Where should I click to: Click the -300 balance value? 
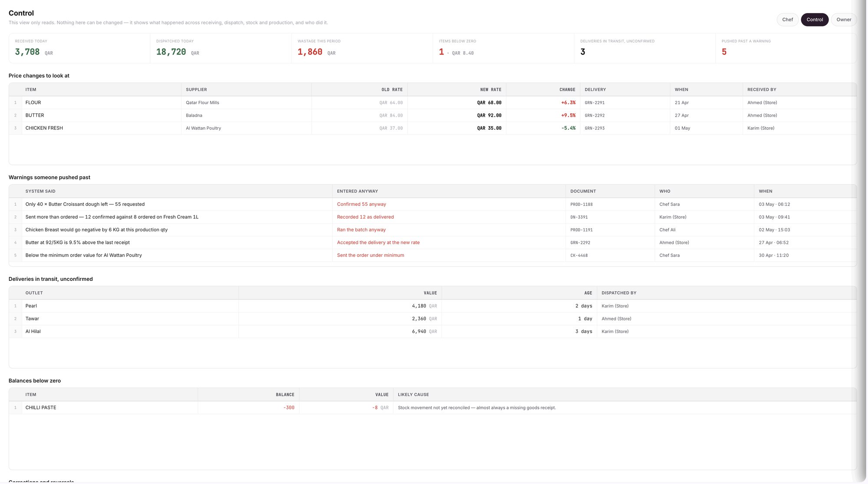point(289,408)
